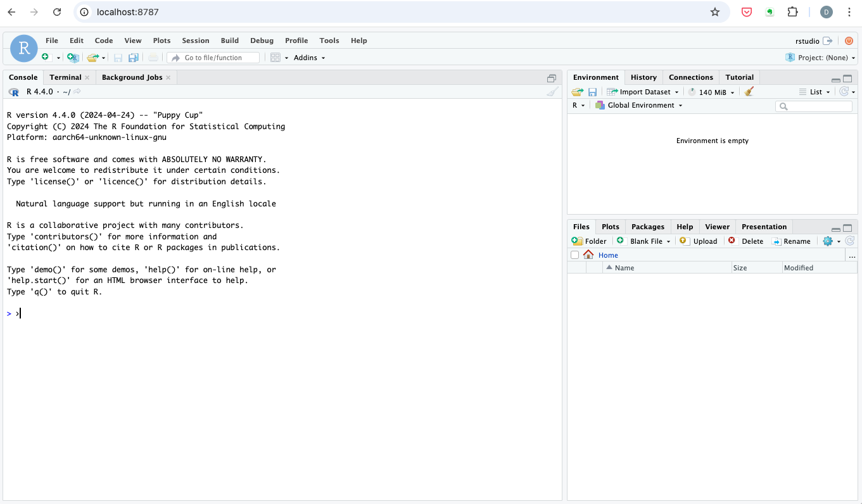
Task: Refresh the Environment pane
Action: (x=844, y=92)
